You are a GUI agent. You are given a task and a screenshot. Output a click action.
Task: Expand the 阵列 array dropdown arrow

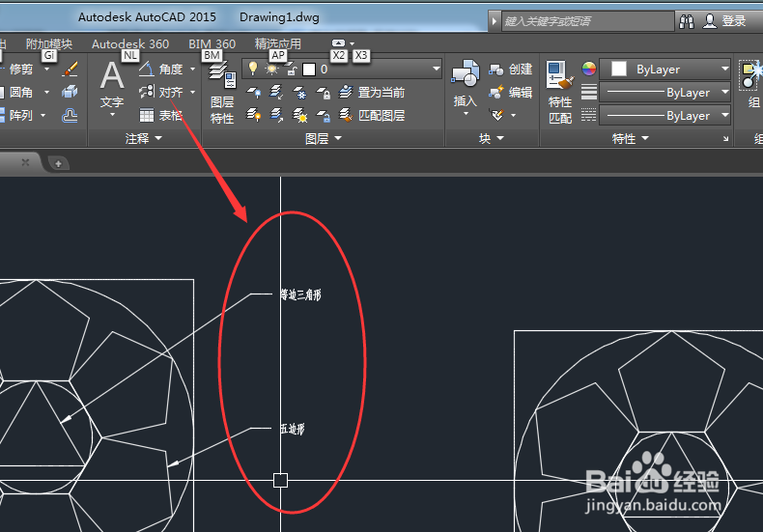coord(42,115)
